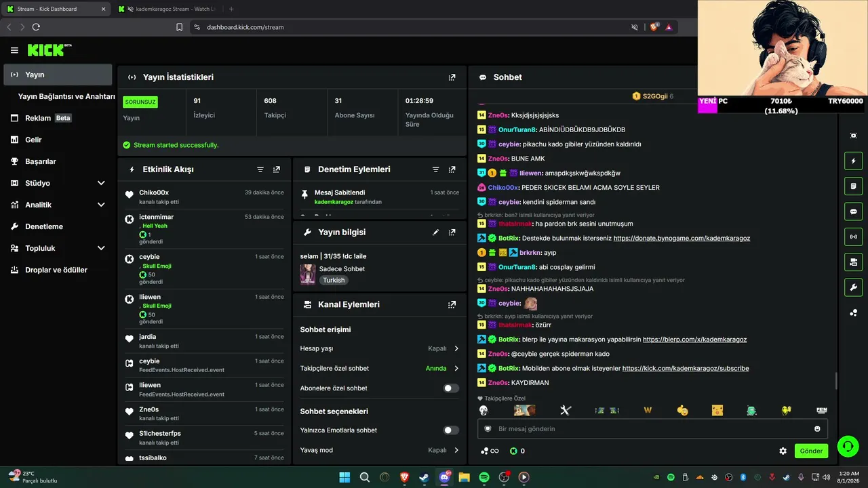
Task: Open filter options in Etkinlik Akışı
Action: [x=260, y=169]
